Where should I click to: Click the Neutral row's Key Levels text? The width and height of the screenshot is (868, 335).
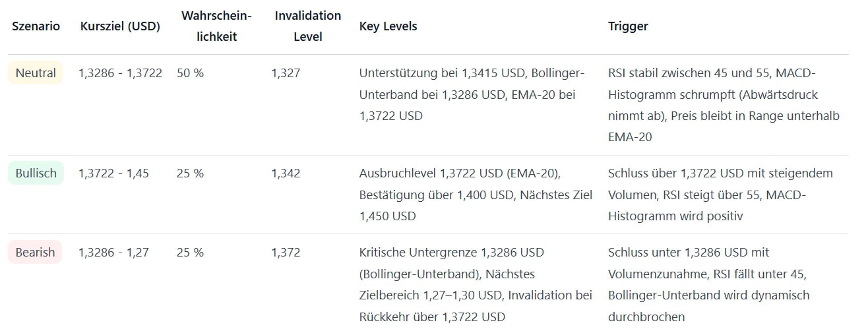(x=472, y=94)
